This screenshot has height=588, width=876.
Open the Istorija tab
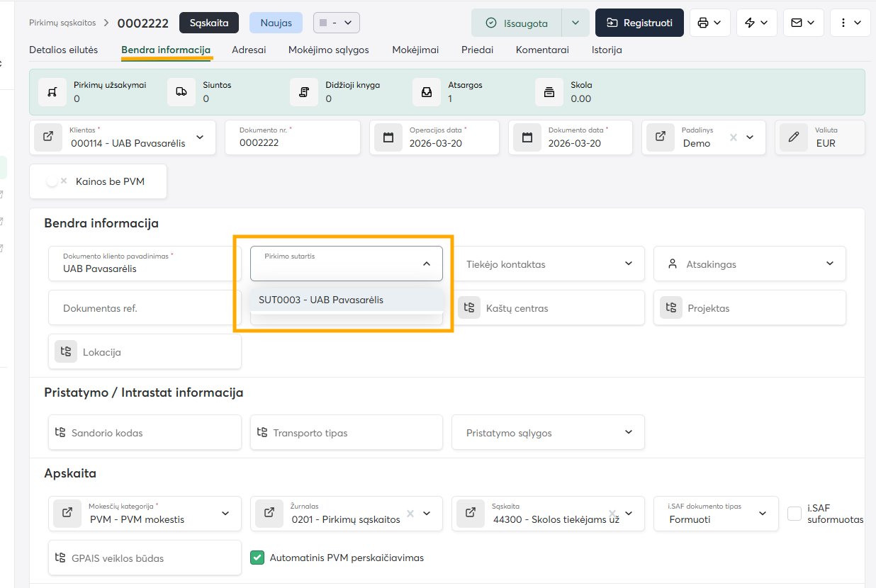(x=607, y=50)
